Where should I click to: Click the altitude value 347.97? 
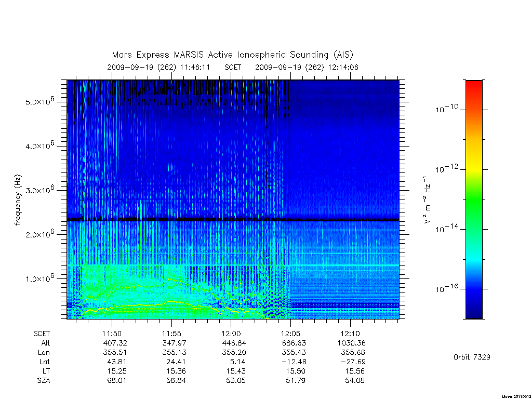pyautogui.click(x=175, y=343)
